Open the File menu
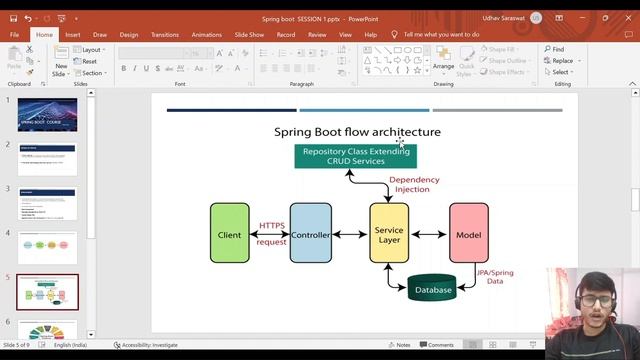Screen dimensions: 640x360 (14, 35)
